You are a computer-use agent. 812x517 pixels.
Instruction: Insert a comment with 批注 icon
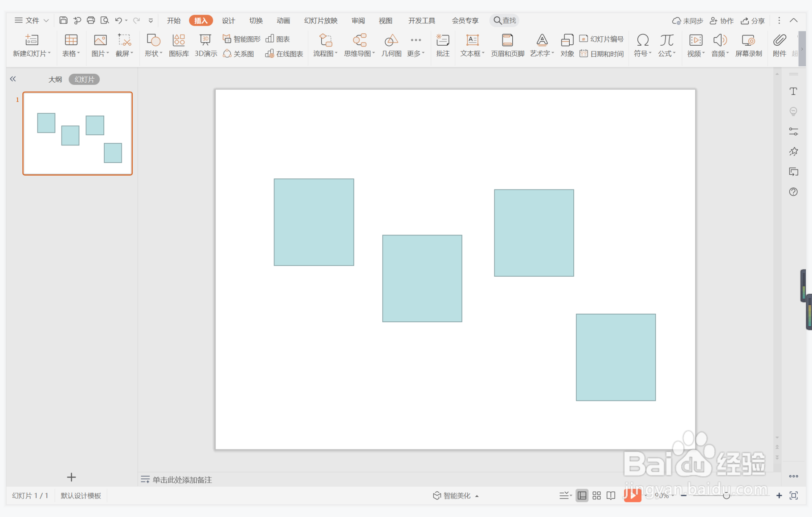[442, 40]
